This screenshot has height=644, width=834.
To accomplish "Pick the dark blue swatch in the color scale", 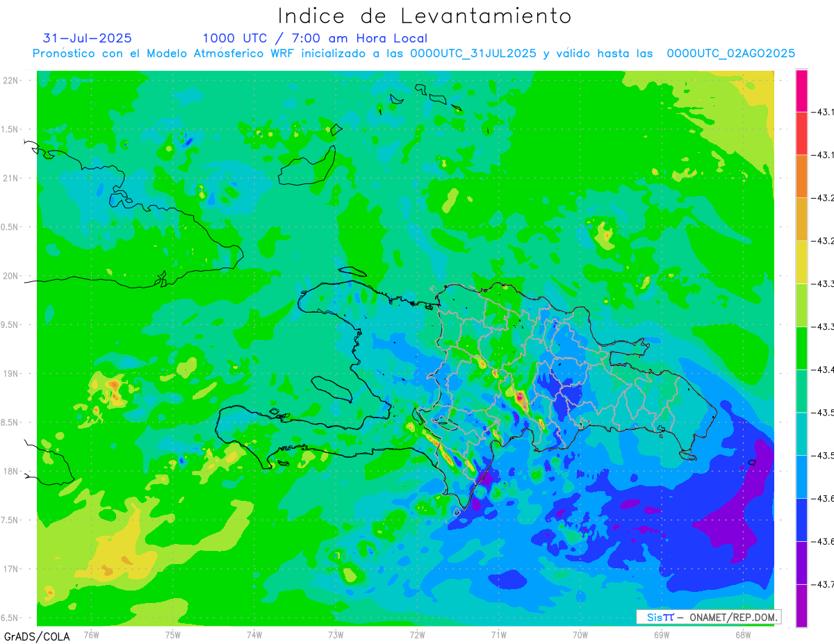I will point(801,520).
